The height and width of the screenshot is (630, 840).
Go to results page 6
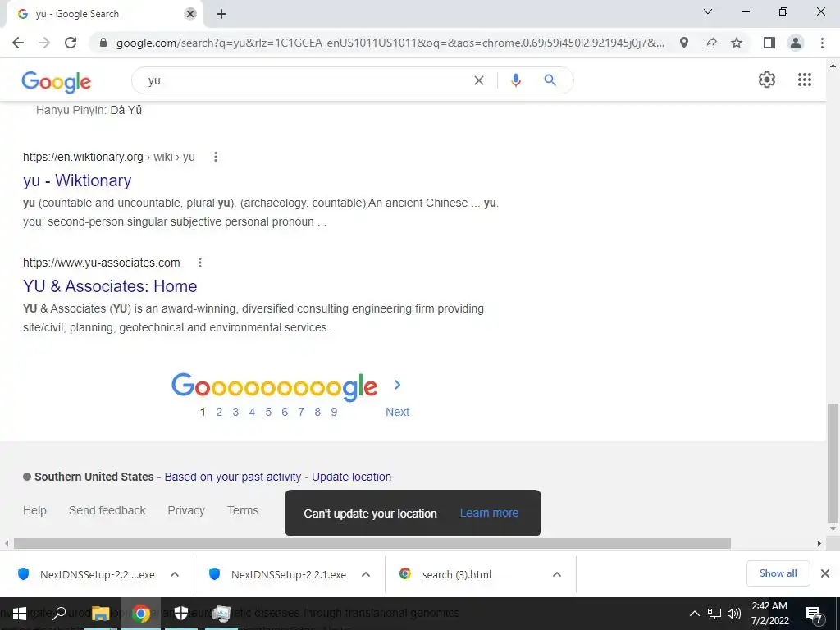tap(285, 412)
